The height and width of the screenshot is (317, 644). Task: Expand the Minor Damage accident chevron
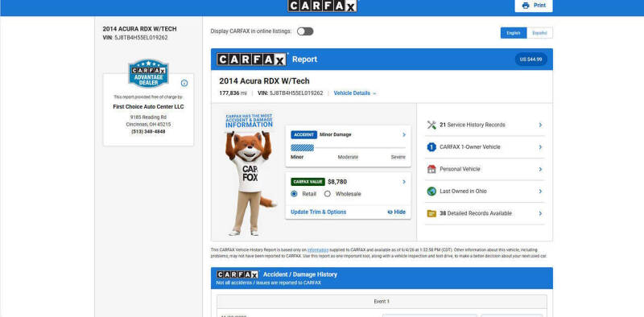click(x=404, y=134)
